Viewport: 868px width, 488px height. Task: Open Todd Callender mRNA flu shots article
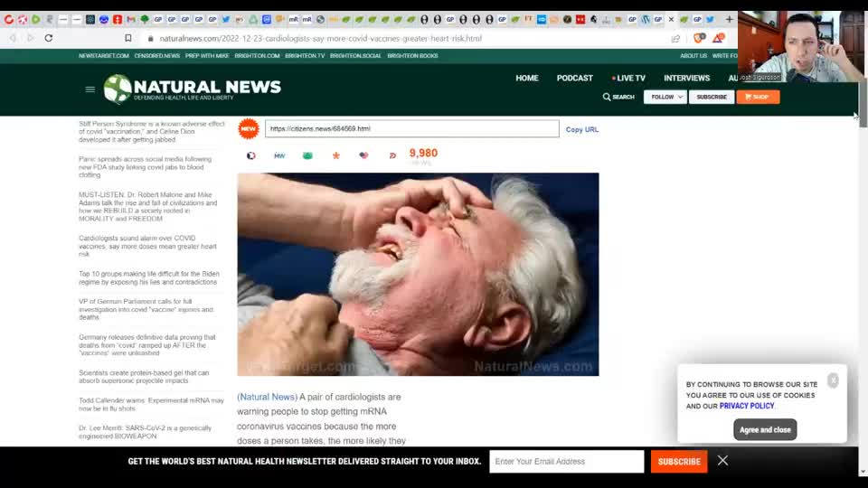pos(151,404)
